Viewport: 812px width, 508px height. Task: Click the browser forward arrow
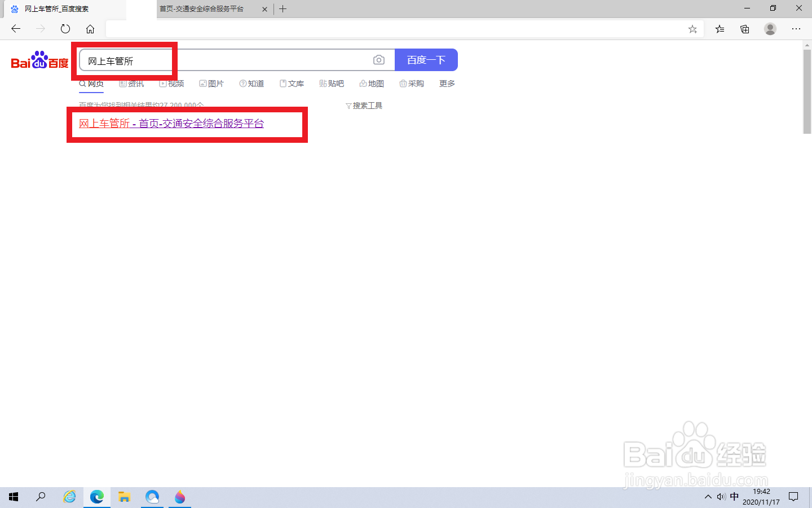[41, 29]
